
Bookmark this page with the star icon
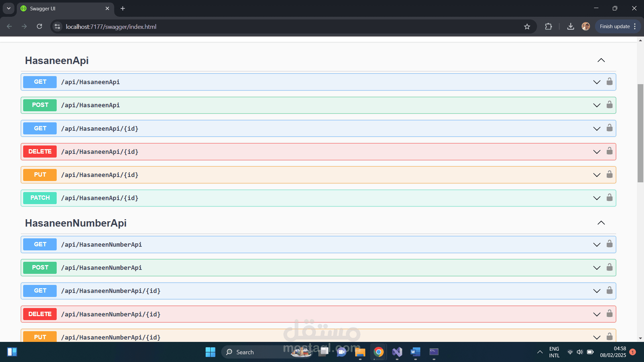[527, 26]
